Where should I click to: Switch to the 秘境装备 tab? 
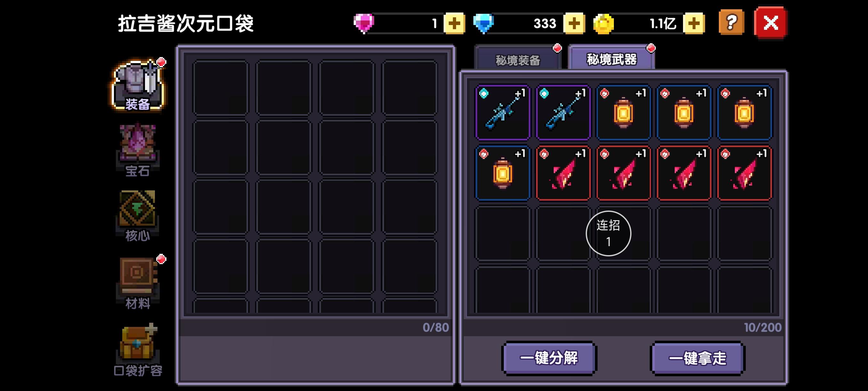(x=518, y=60)
